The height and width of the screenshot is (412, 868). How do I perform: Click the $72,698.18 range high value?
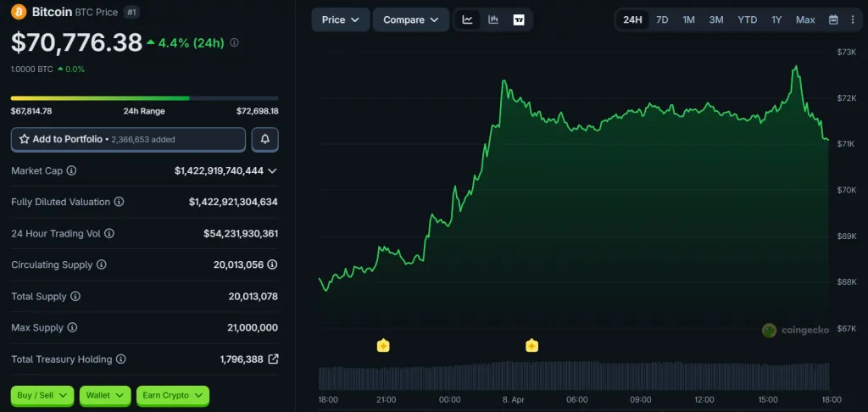[x=258, y=111]
